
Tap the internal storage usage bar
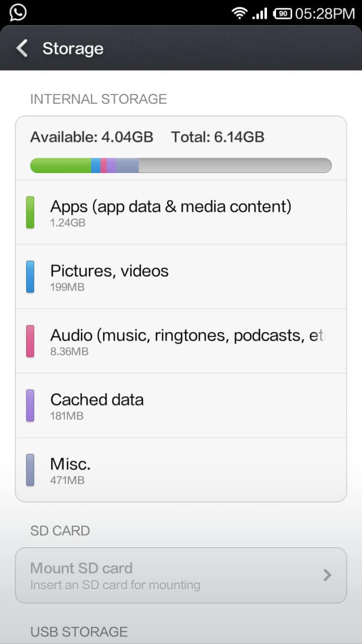[180, 165]
